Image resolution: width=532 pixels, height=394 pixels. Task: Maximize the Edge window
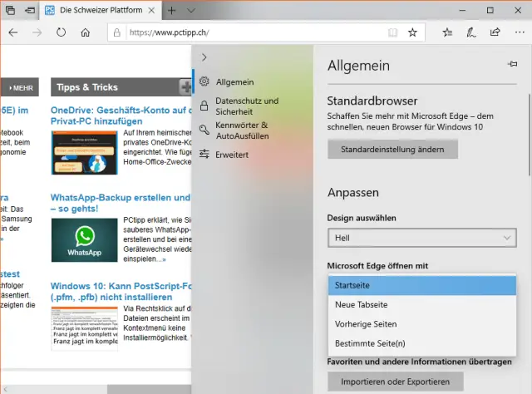490,11
